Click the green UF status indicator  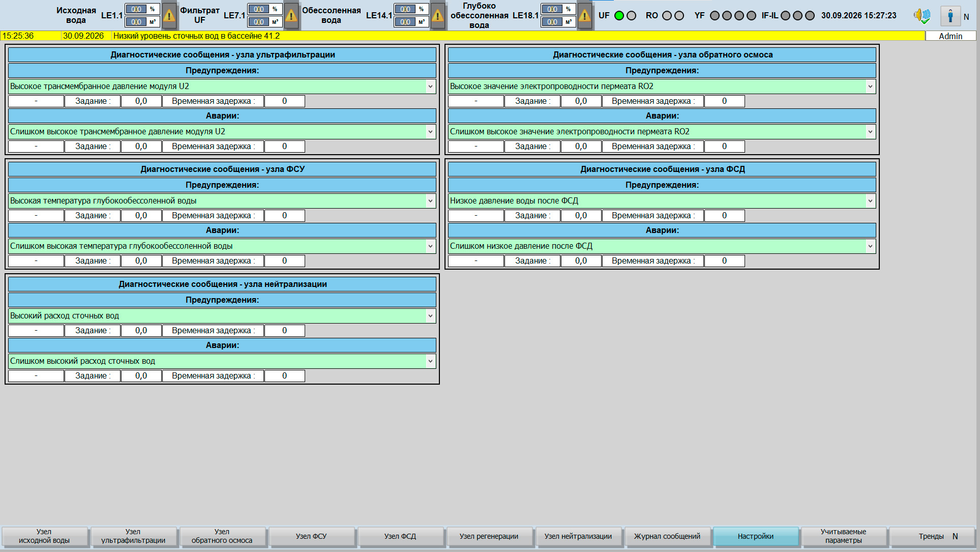[619, 16]
